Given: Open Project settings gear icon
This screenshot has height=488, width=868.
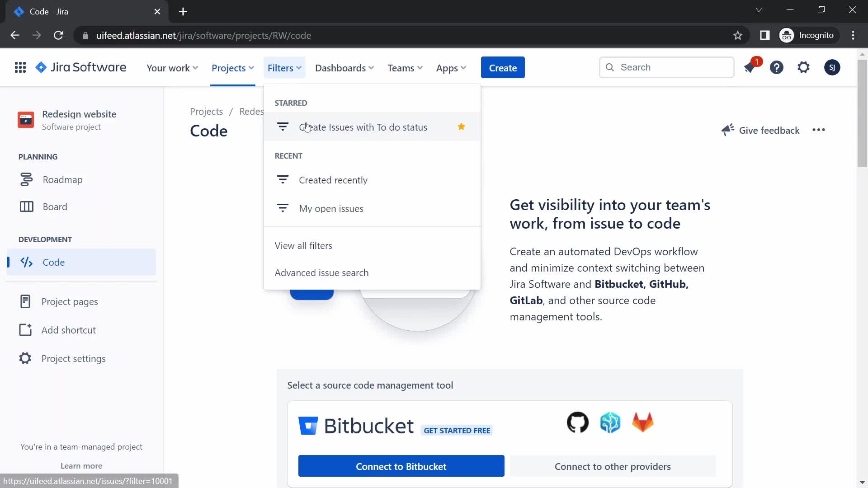Looking at the screenshot, I should [25, 358].
